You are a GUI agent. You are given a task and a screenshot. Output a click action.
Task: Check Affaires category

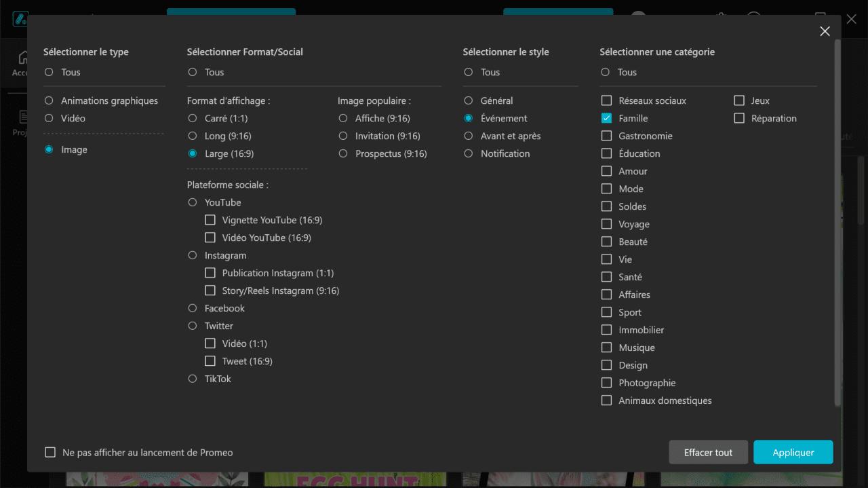click(607, 295)
